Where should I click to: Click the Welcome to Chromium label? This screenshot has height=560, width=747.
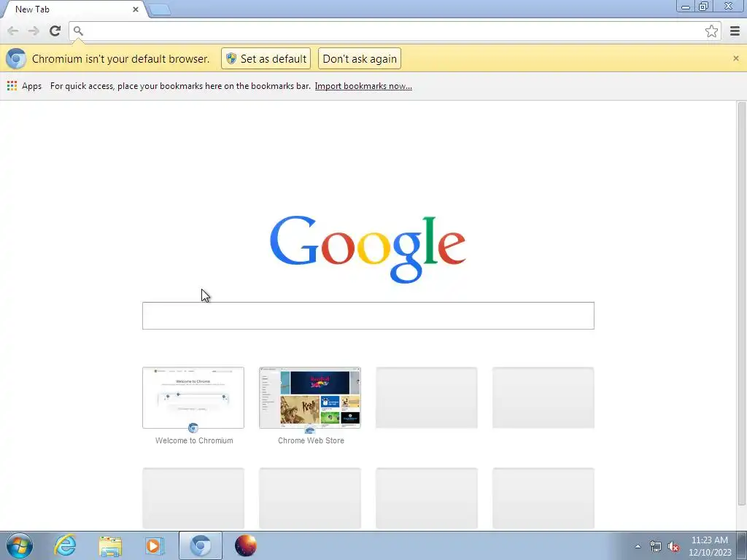pos(194,440)
